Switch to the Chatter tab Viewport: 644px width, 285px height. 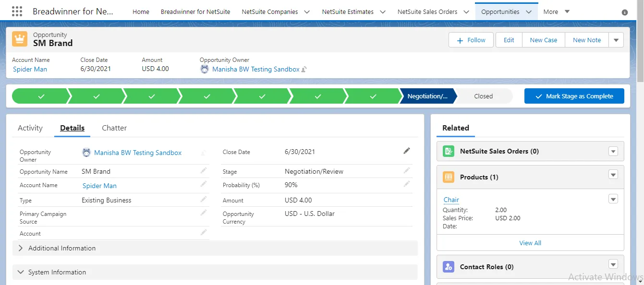(114, 128)
